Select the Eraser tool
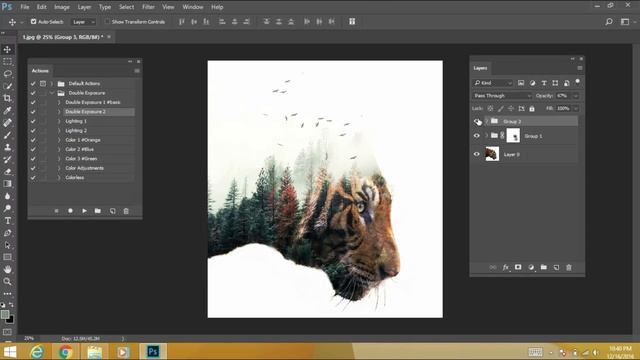The height and width of the screenshot is (360, 640). 7,171
